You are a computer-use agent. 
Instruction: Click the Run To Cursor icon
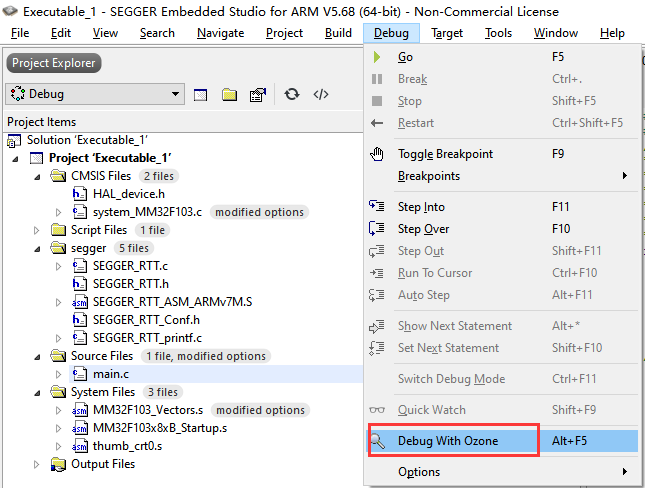[x=377, y=273]
